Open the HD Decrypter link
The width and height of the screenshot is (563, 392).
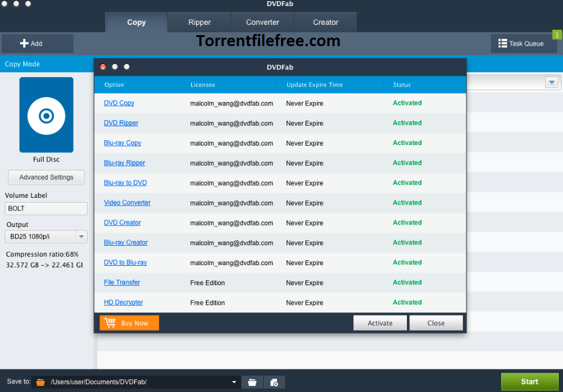coord(123,302)
